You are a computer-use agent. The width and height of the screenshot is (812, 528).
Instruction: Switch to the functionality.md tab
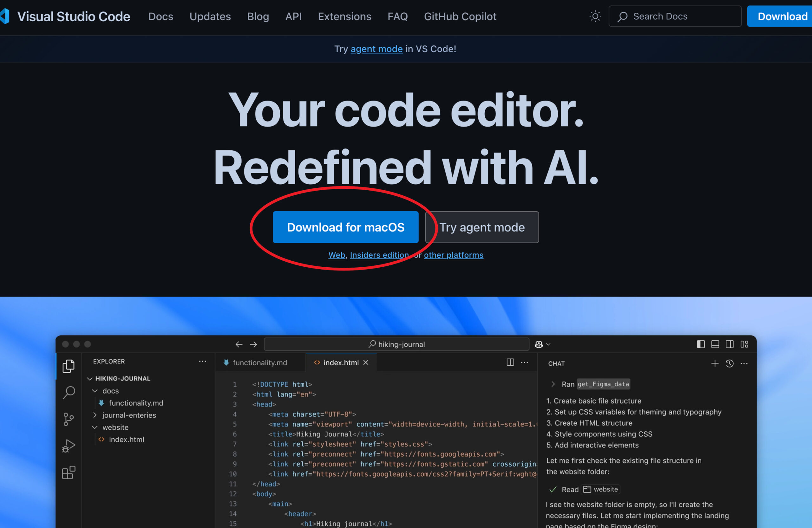click(260, 362)
